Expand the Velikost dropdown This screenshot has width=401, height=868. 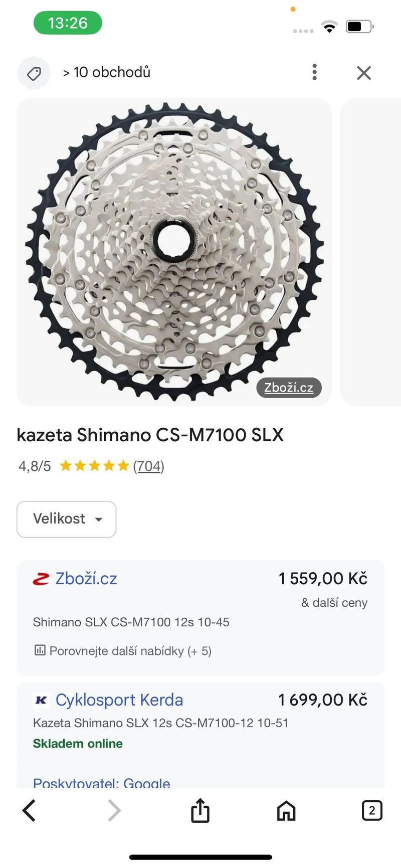click(x=67, y=519)
